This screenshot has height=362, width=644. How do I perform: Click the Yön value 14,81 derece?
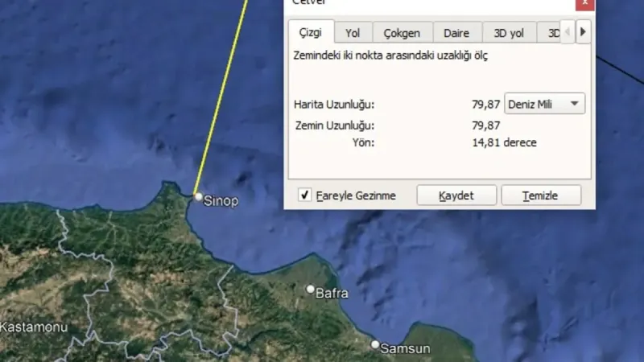pos(505,142)
